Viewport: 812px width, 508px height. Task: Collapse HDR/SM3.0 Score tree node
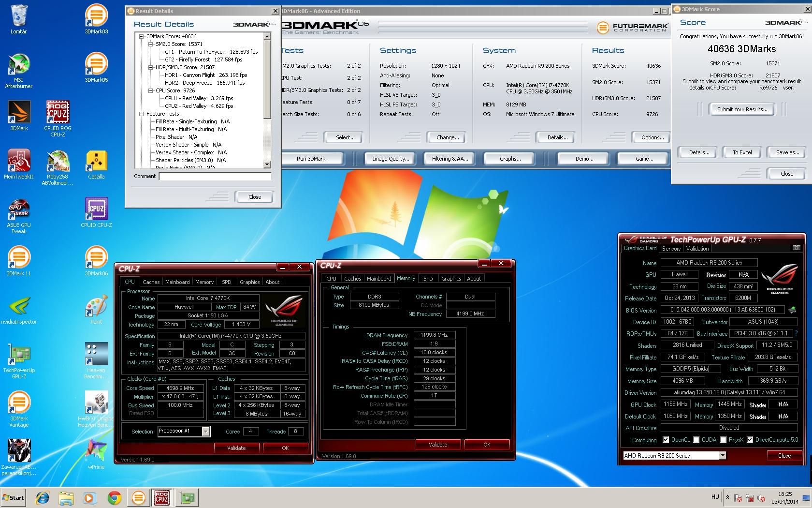point(150,67)
